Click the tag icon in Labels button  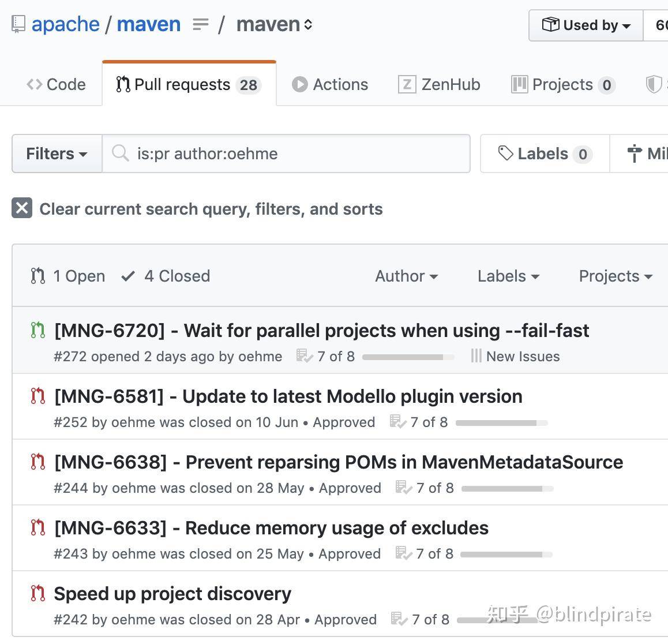506,153
